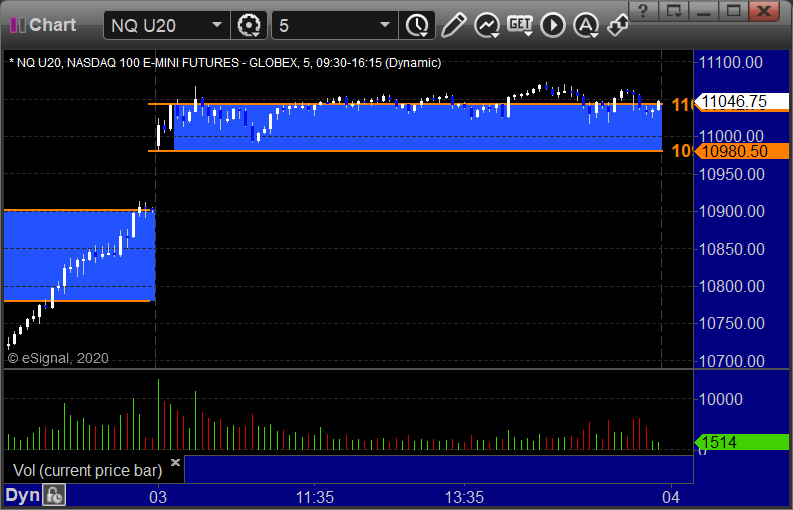Close the volume study pane
Image resolution: width=793 pixels, height=510 pixels.
coord(175,462)
